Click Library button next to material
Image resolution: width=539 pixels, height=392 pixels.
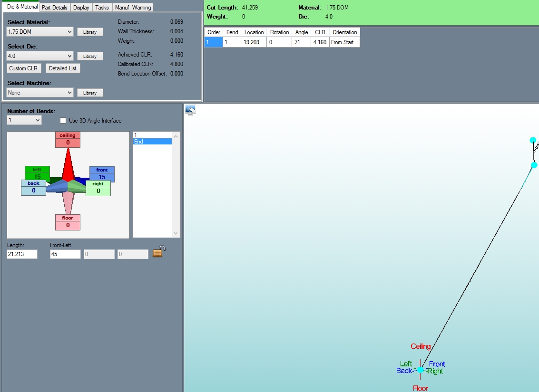point(90,32)
